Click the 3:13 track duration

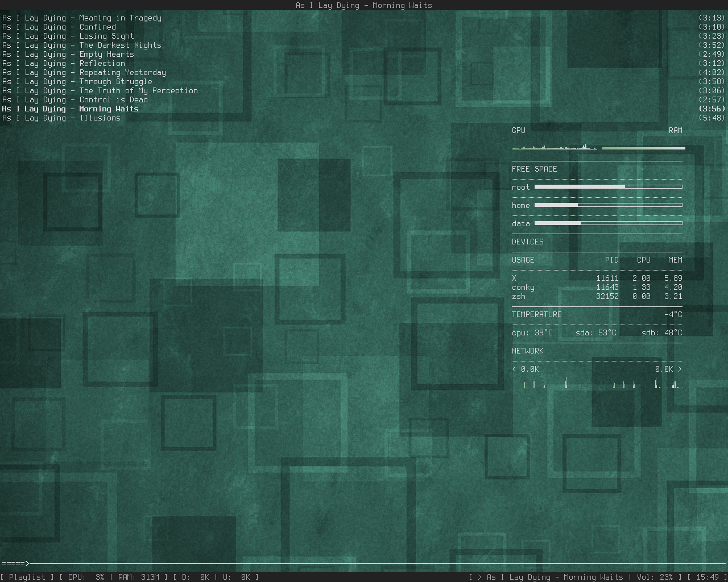(712, 18)
